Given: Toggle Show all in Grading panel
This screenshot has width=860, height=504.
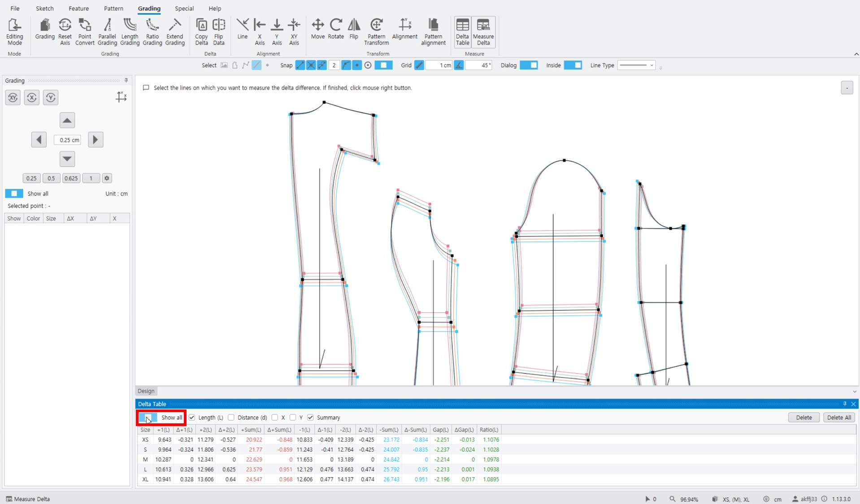Looking at the screenshot, I should point(14,194).
